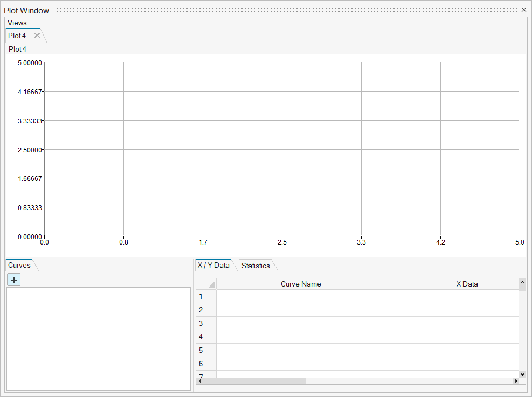Image resolution: width=532 pixels, height=397 pixels.
Task: Click the Curve Name cell in row 2
Action: [x=300, y=310]
